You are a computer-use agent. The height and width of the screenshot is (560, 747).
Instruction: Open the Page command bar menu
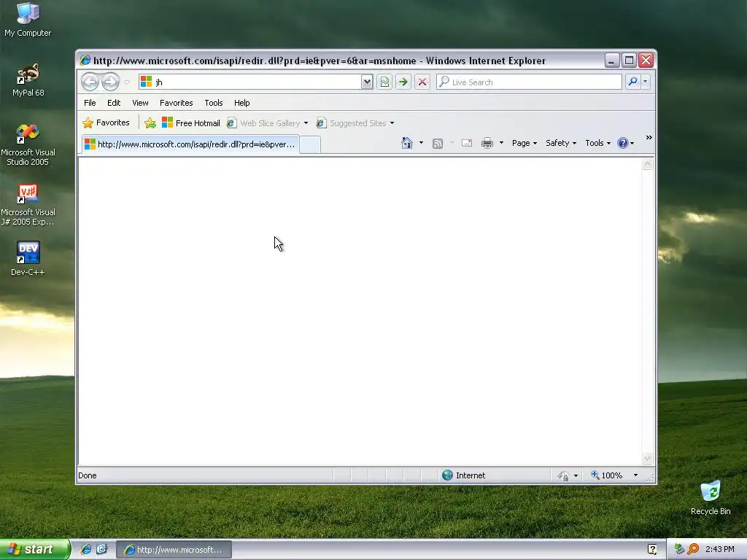click(x=524, y=143)
